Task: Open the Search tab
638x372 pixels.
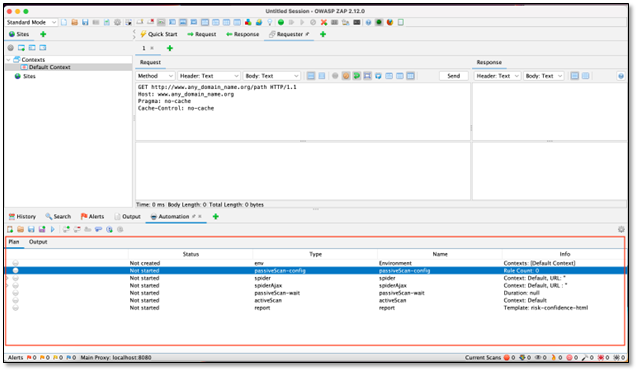Action: pyautogui.click(x=58, y=217)
